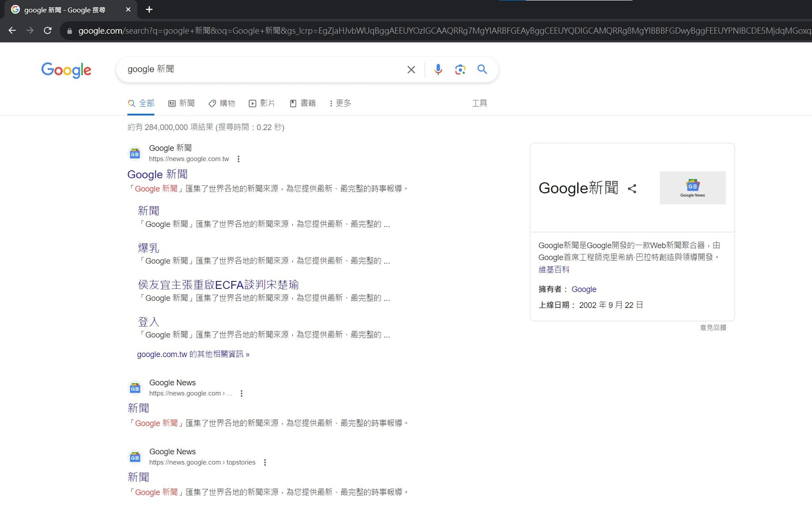Open Google Lens image search icon
812x515 pixels.
[x=460, y=69]
